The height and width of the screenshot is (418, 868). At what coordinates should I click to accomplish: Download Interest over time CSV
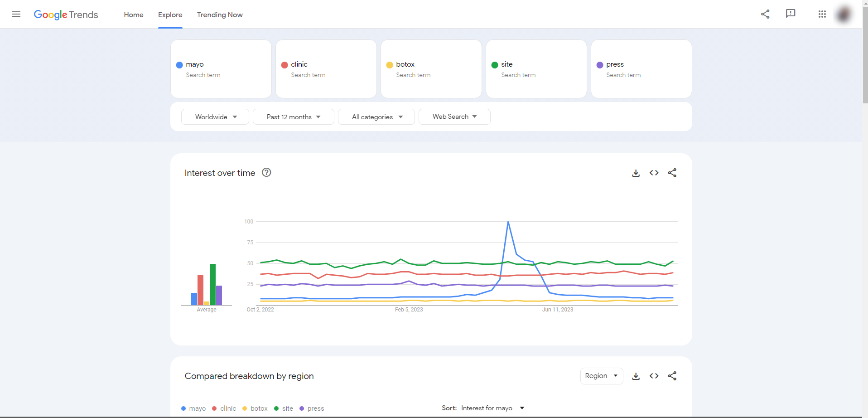tap(636, 173)
